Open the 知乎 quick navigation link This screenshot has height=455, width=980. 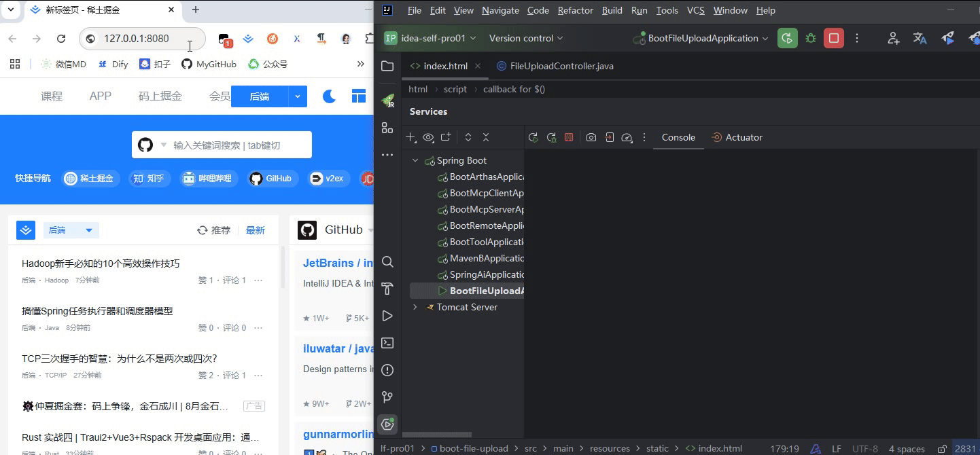click(150, 179)
